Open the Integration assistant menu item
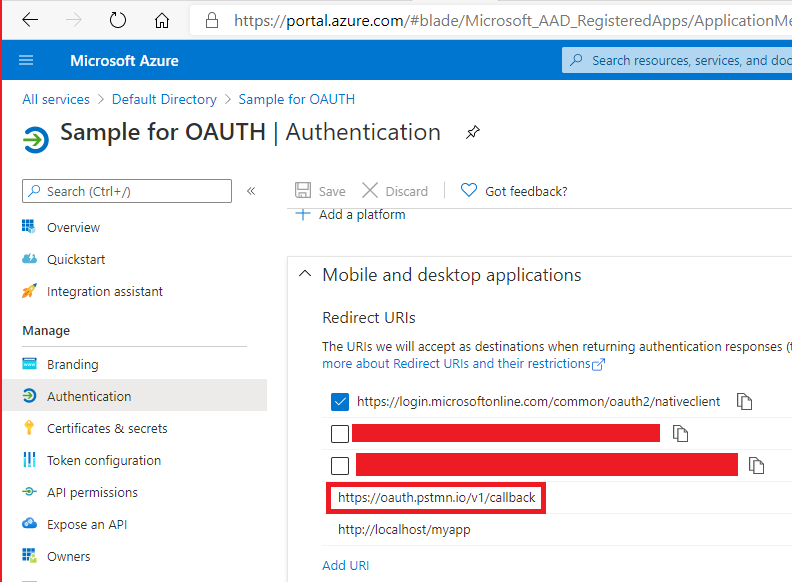 click(x=105, y=292)
